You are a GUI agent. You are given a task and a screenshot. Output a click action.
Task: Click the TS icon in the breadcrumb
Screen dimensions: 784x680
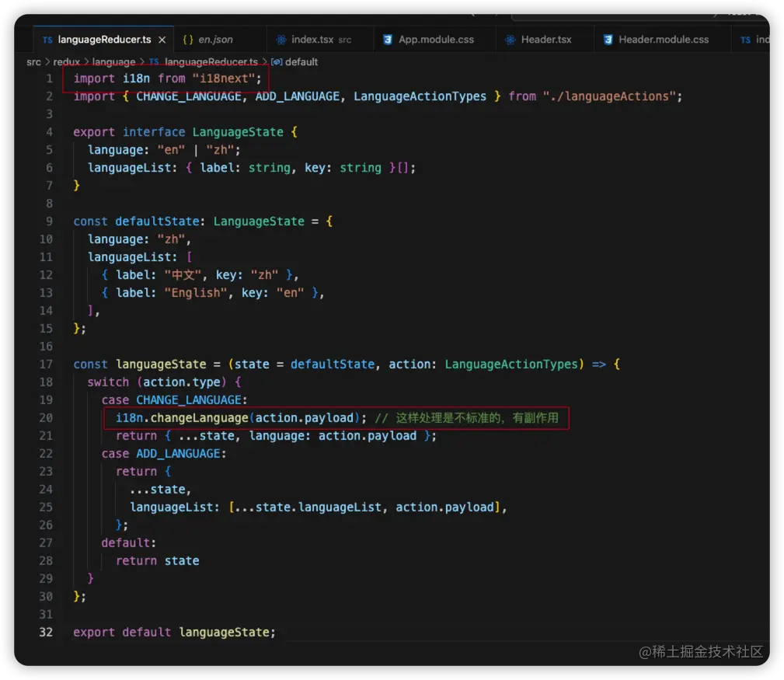154,62
